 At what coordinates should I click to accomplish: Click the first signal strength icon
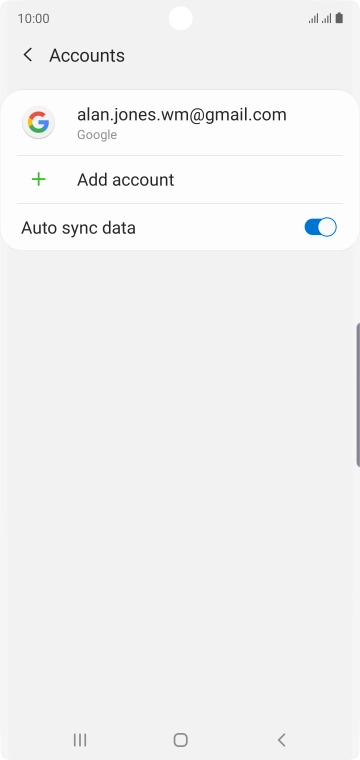[x=313, y=19]
